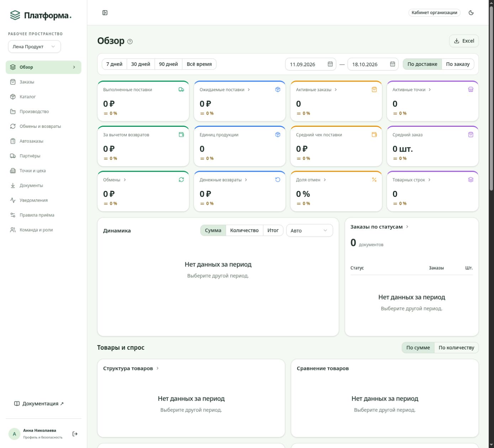494x448 pixels.
Task: Click percent icon on Доля отмен card
Action: (x=374, y=180)
